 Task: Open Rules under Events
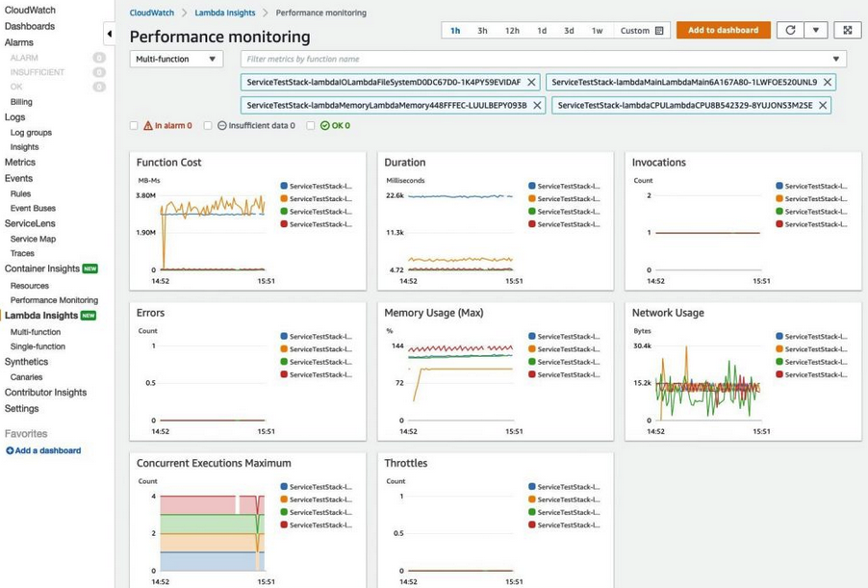[20, 193]
